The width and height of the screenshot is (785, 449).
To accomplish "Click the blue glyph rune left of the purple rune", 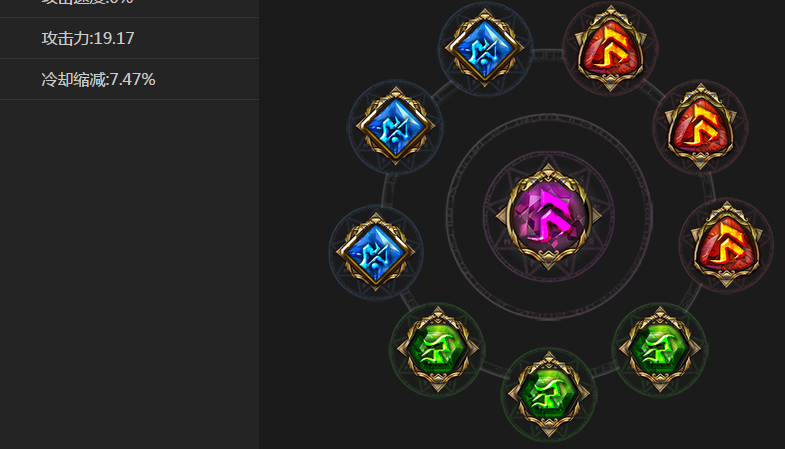I will (x=395, y=126).
